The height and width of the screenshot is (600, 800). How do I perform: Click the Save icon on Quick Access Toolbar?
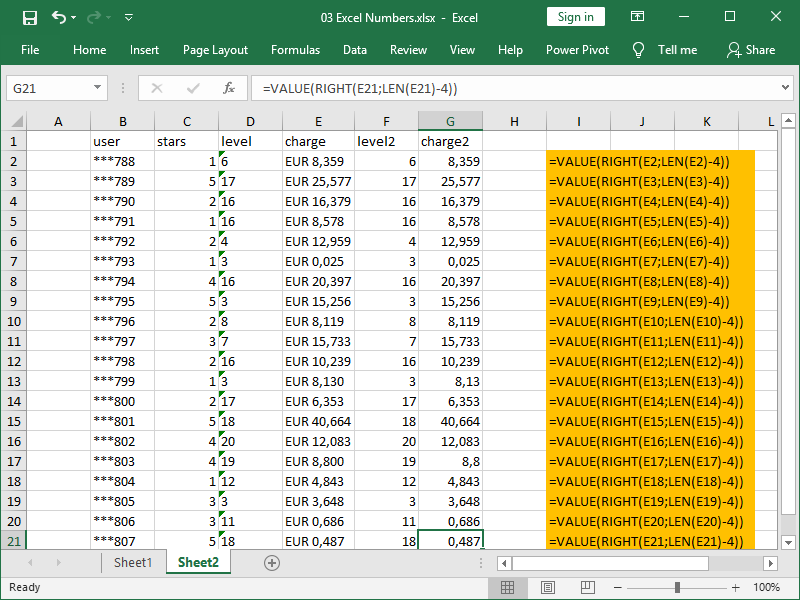(x=29, y=17)
